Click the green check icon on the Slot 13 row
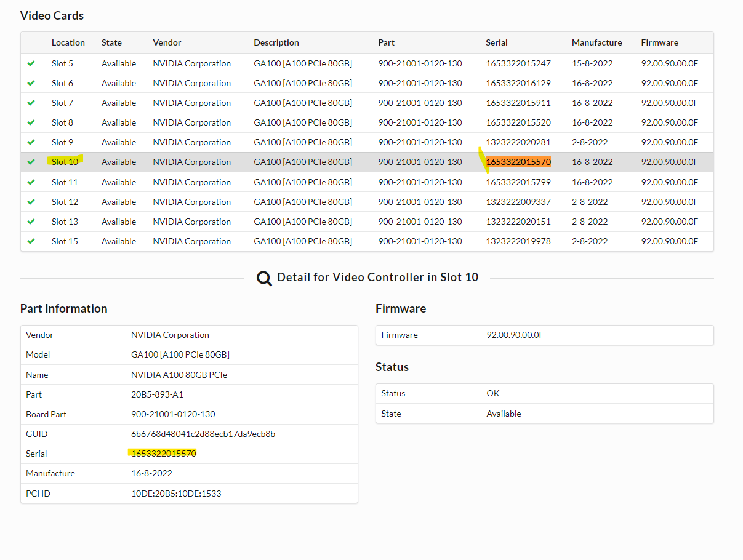743x560 pixels. point(31,221)
